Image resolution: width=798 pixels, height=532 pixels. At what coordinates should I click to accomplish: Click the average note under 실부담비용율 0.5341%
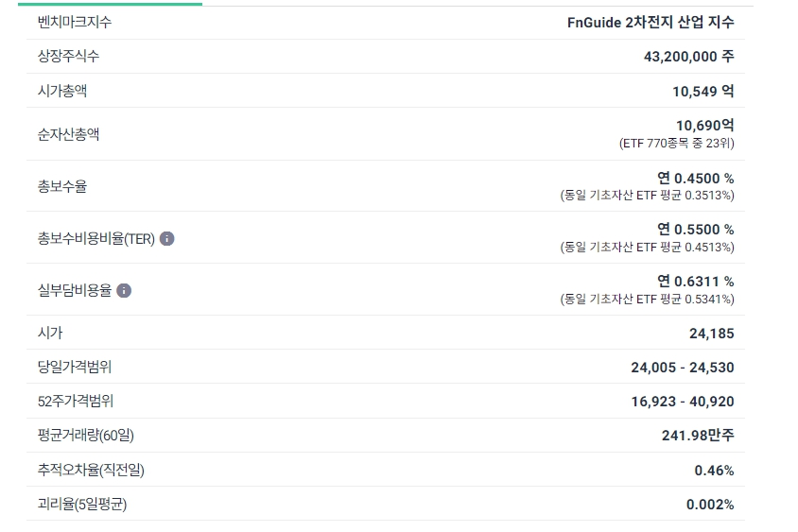tap(647, 299)
